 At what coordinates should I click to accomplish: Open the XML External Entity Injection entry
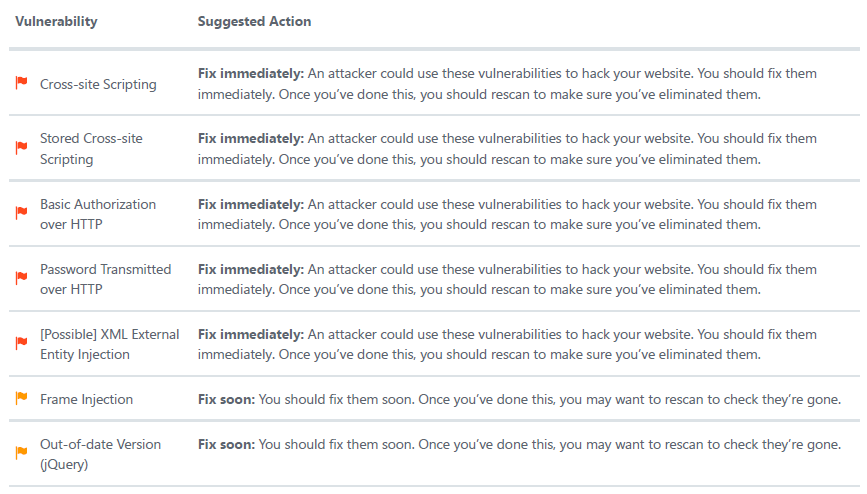[x=109, y=344]
